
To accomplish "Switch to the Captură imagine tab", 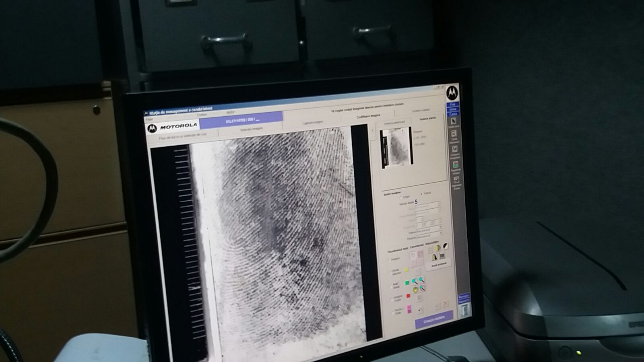I will click(x=312, y=122).
